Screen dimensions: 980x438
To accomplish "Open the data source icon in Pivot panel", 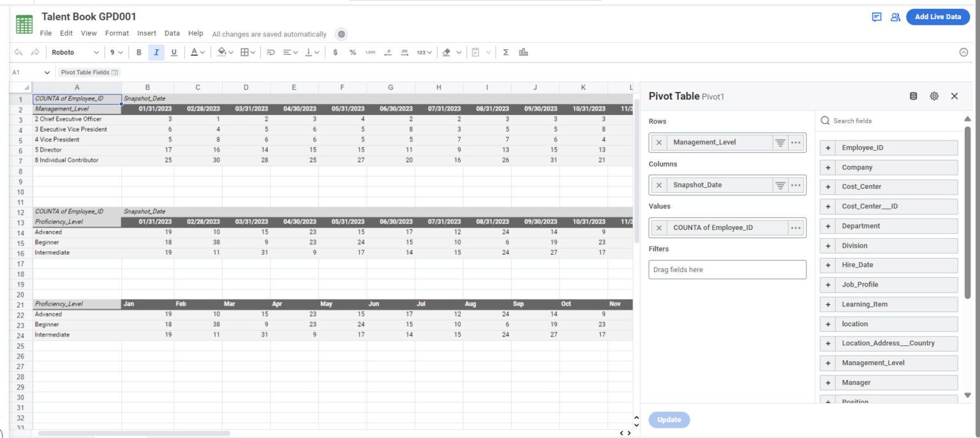I will (913, 96).
